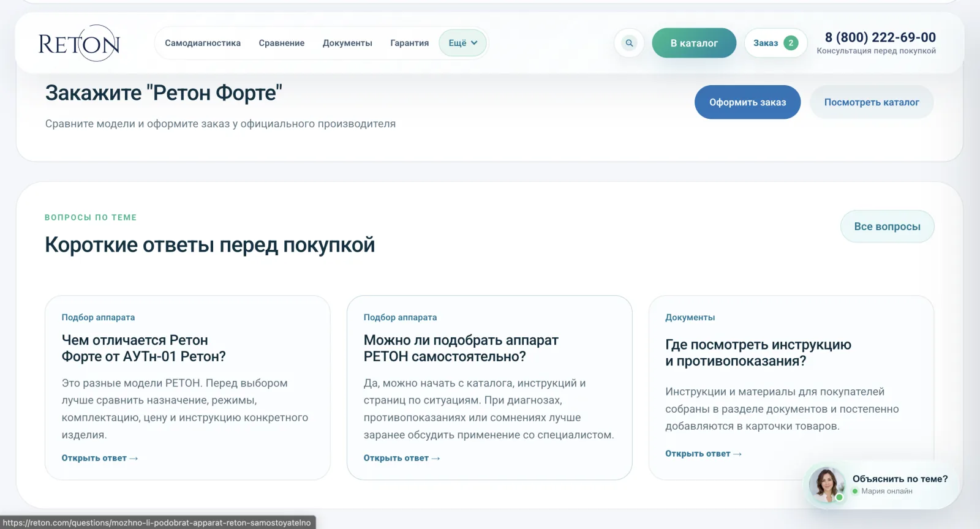This screenshot has height=529, width=980.
Task: Click Оформить заказ button
Action: click(747, 102)
